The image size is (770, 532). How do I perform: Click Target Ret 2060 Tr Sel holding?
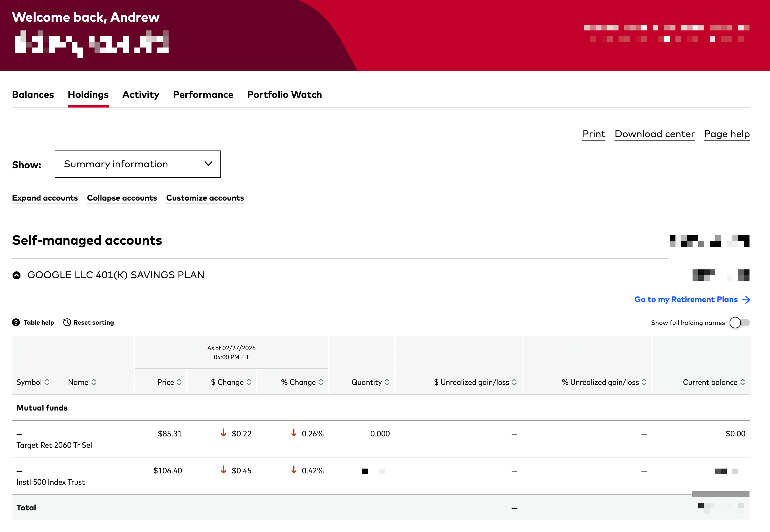[54, 445]
